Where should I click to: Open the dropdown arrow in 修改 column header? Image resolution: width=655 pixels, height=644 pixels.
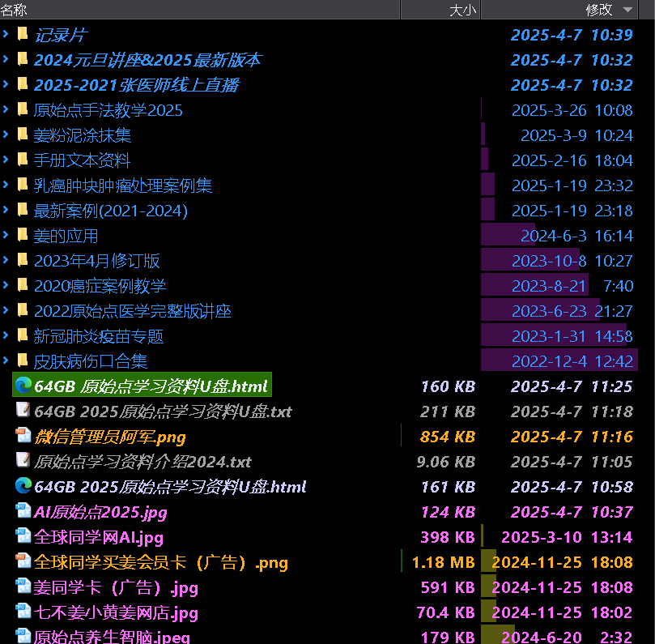[627, 10]
